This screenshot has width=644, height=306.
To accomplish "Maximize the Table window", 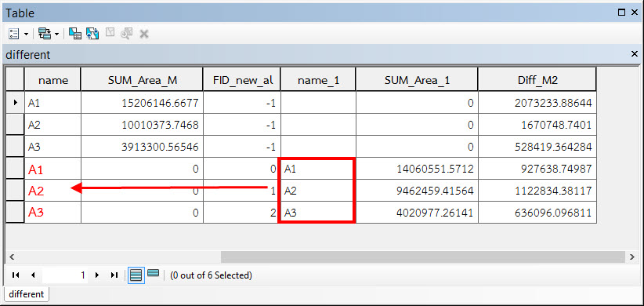I will click(621, 13).
